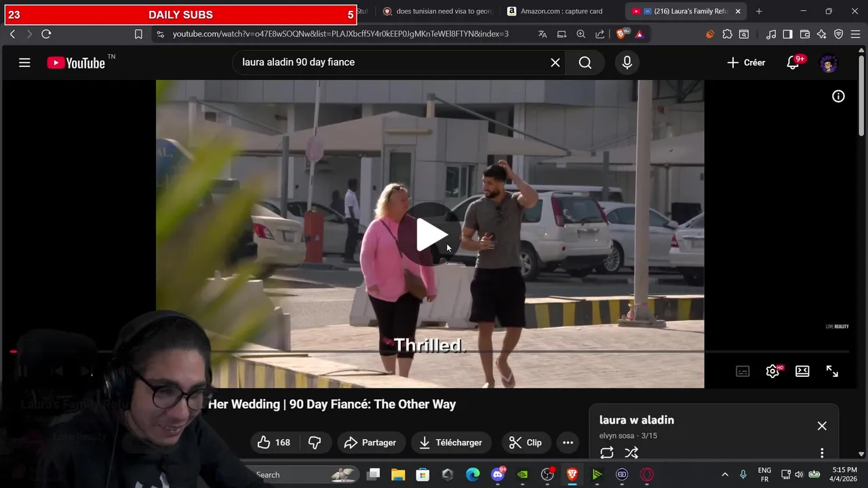The width and height of the screenshot is (868, 488).
Task: Play the video with center play button
Action: [432, 235]
